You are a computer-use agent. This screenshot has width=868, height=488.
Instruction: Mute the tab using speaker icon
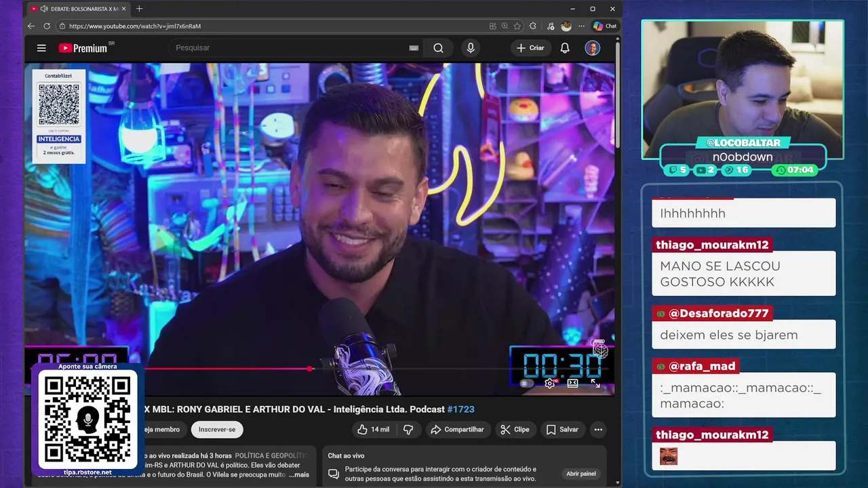coord(44,9)
